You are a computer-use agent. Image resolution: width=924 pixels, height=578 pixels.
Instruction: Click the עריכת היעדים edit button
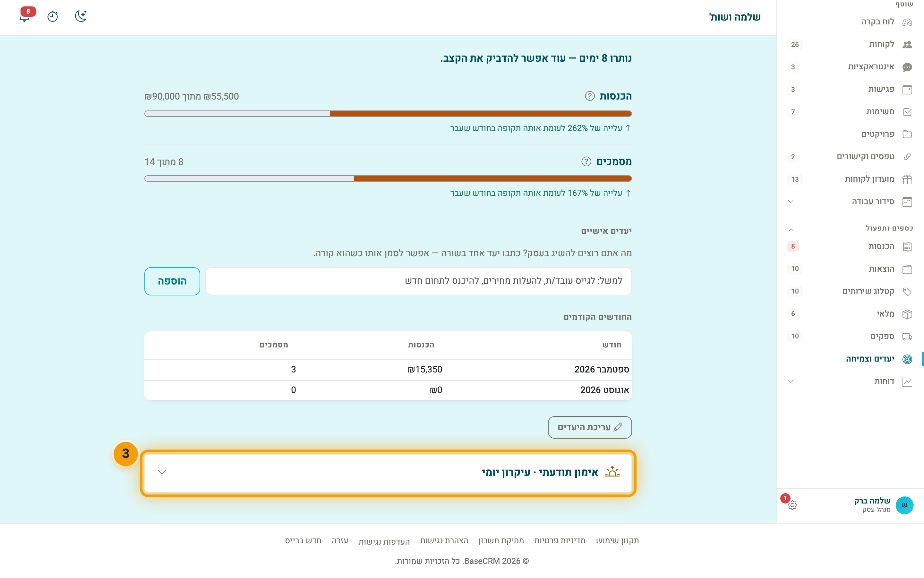coord(589,427)
